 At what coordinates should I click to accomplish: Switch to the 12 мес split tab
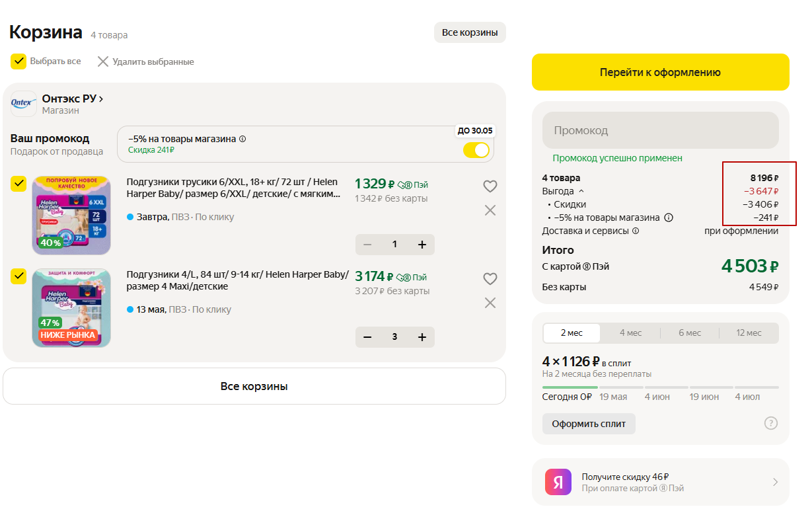[749, 333]
